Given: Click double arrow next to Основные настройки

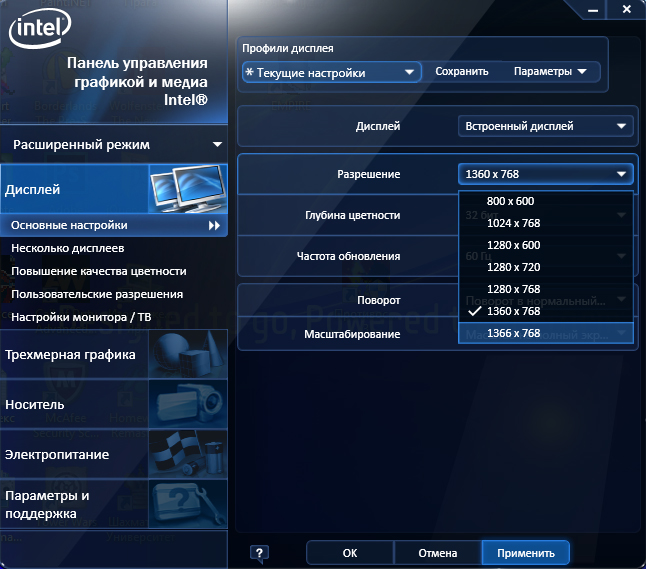Looking at the screenshot, I should coord(214,225).
